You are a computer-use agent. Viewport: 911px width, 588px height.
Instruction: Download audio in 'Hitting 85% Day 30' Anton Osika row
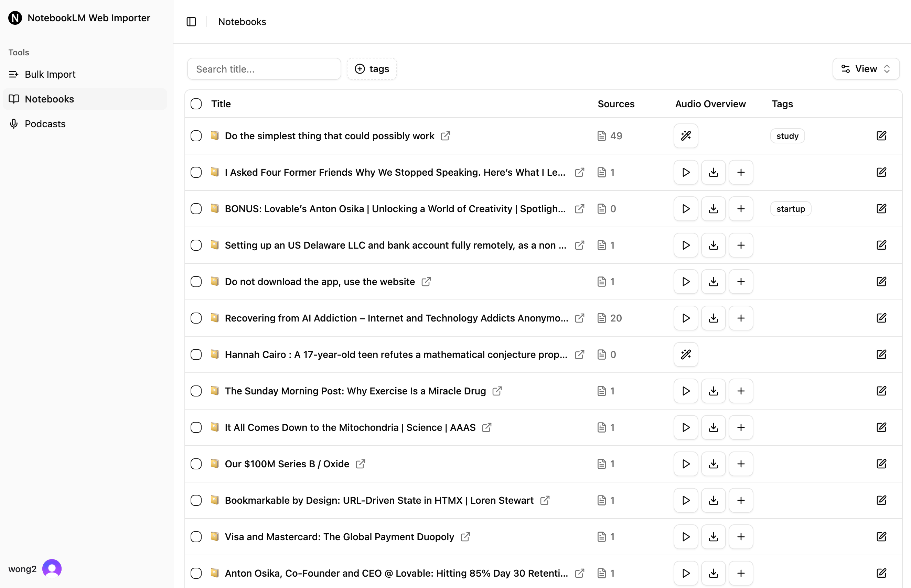tap(713, 573)
